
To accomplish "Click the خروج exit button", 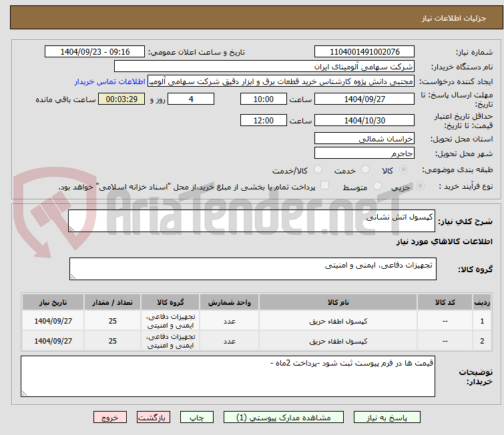I will 110,418.
